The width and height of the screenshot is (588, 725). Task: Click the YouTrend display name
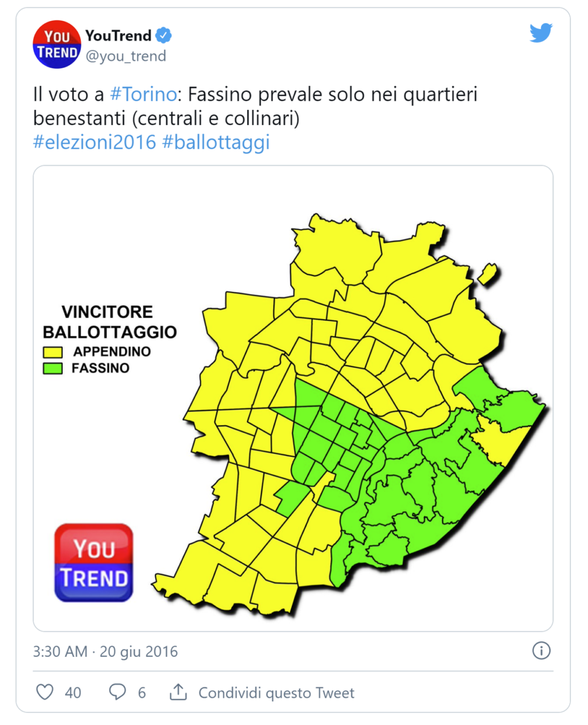click(x=118, y=36)
